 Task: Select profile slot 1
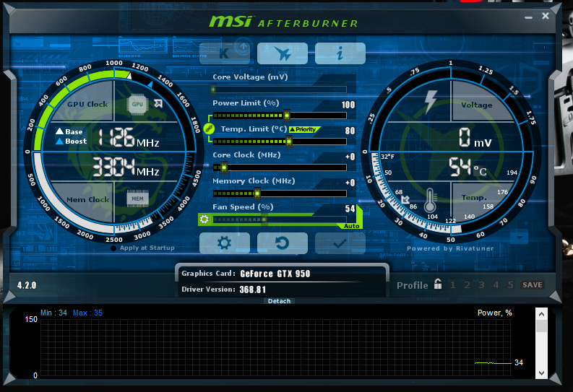tap(453, 284)
